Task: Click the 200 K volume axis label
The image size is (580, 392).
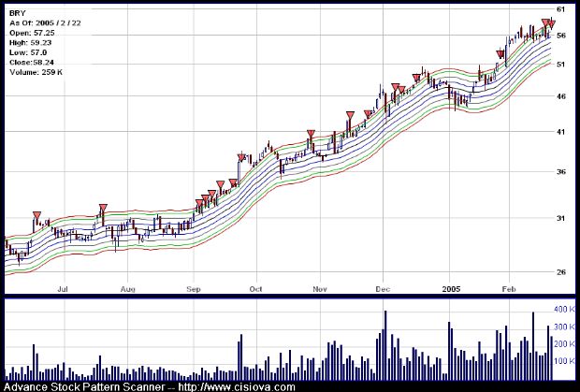Action: [x=564, y=344]
